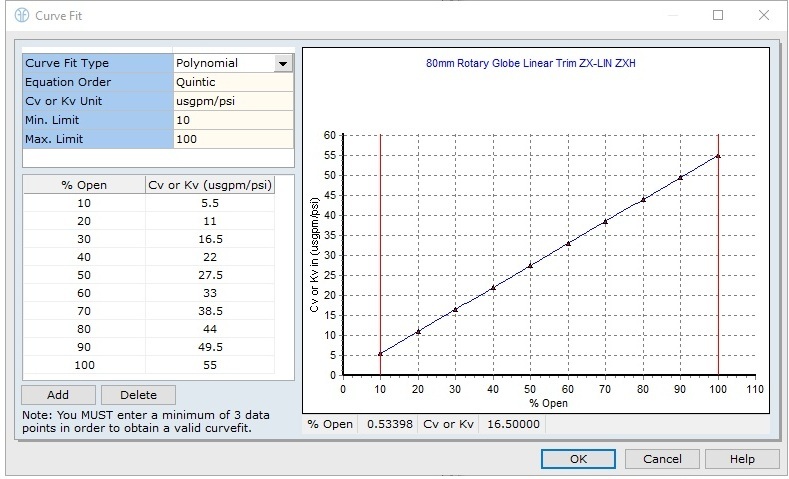The height and width of the screenshot is (479, 789).
Task: Select % Open cell with value 70
Action: click(x=84, y=311)
